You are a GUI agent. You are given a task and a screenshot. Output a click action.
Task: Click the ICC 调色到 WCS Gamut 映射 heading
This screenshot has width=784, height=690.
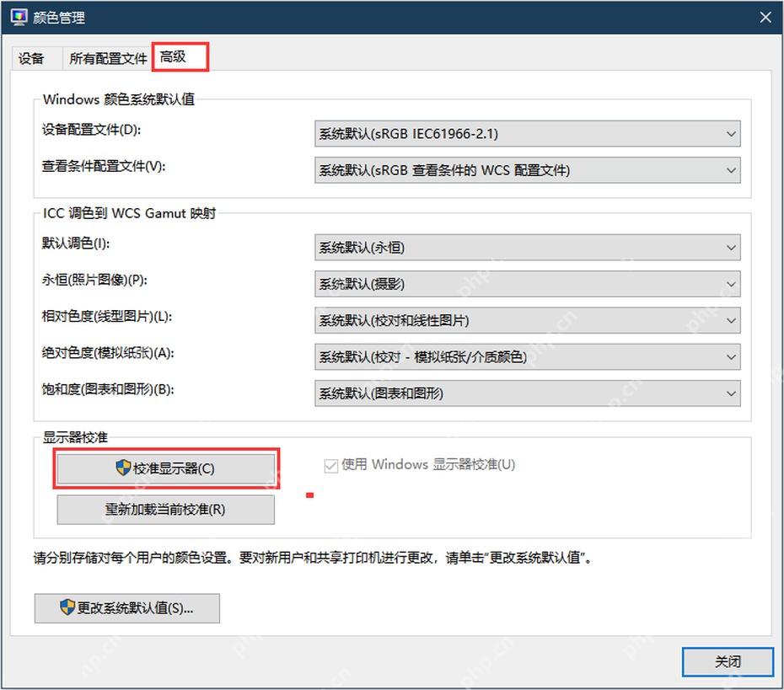point(130,213)
